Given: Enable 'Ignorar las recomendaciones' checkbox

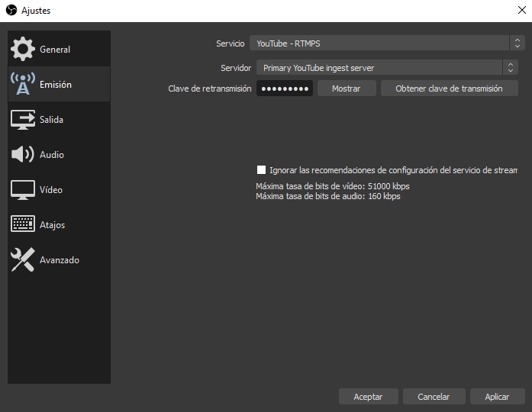Looking at the screenshot, I should point(262,170).
